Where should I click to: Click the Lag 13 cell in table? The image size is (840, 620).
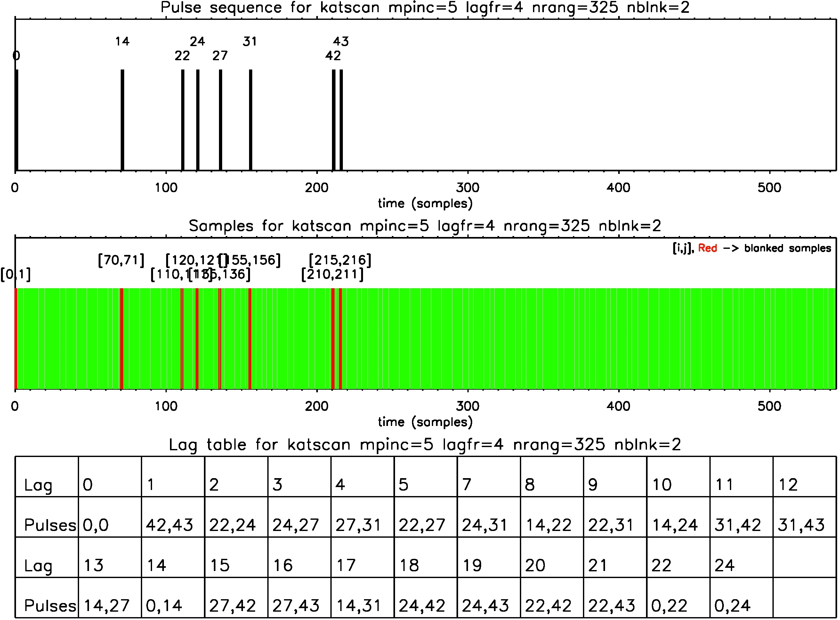[94, 565]
